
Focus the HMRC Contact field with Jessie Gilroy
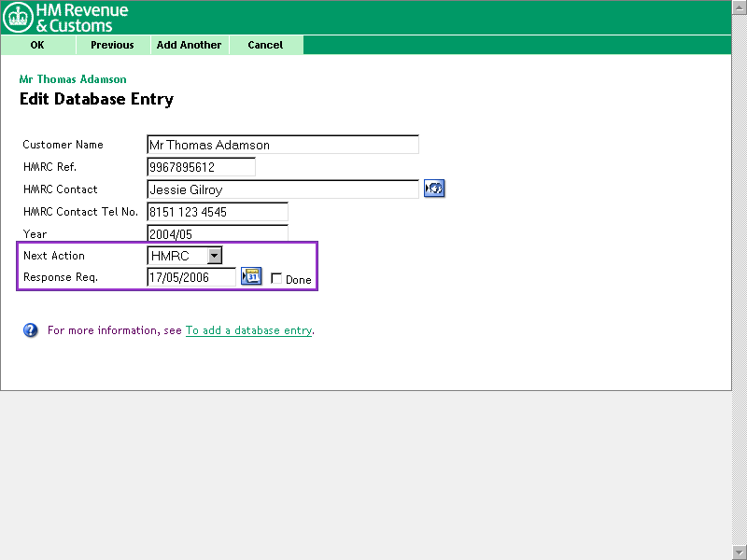(x=282, y=189)
